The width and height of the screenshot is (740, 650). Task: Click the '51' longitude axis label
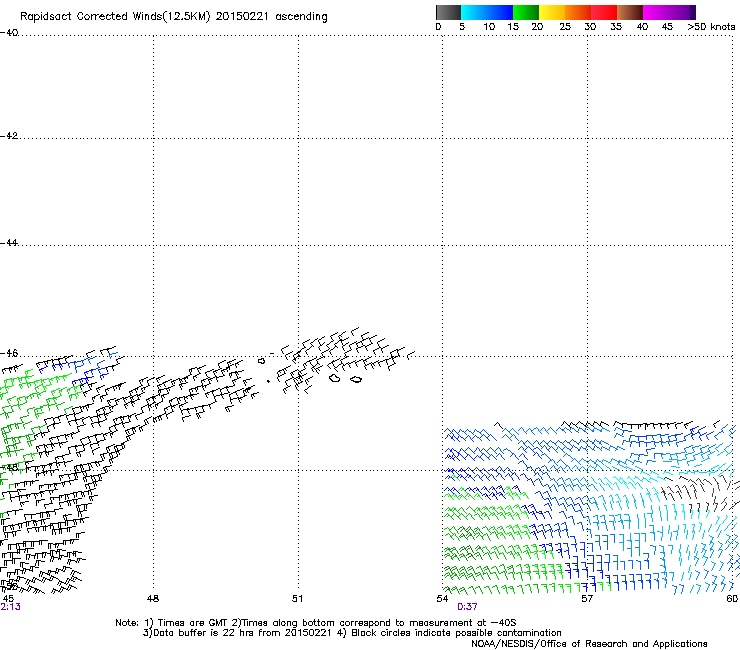point(297,599)
